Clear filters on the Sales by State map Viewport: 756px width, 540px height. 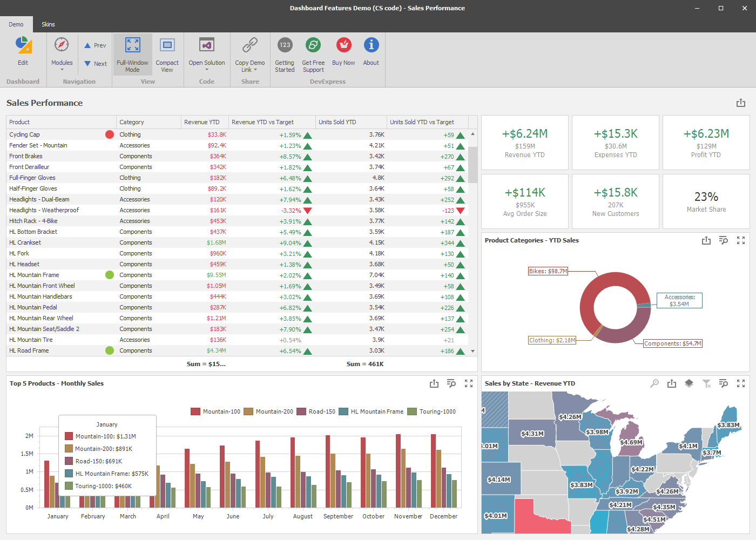point(706,383)
